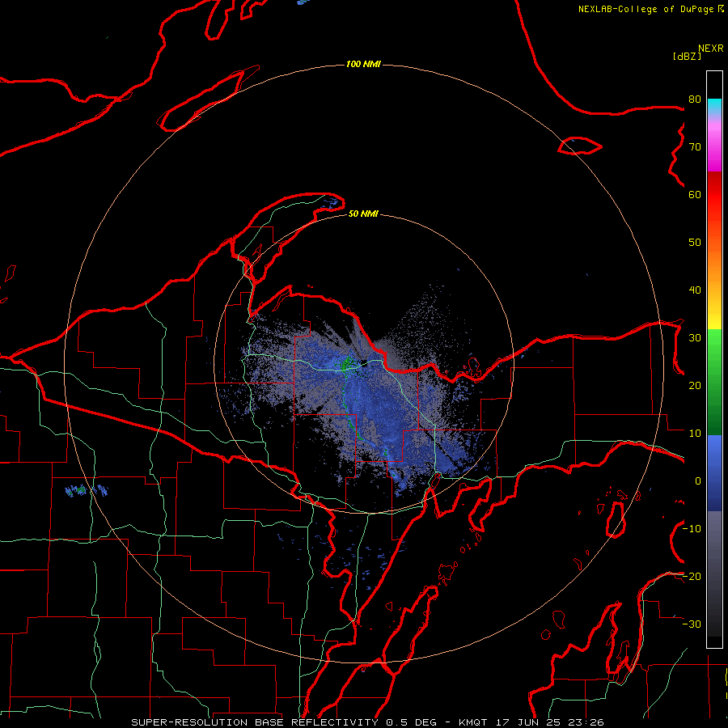Viewport: 728px width, 728px height.
Task: Click the -20 dBZ scale value
Action: pyautogui.click(x=692, y=576)
